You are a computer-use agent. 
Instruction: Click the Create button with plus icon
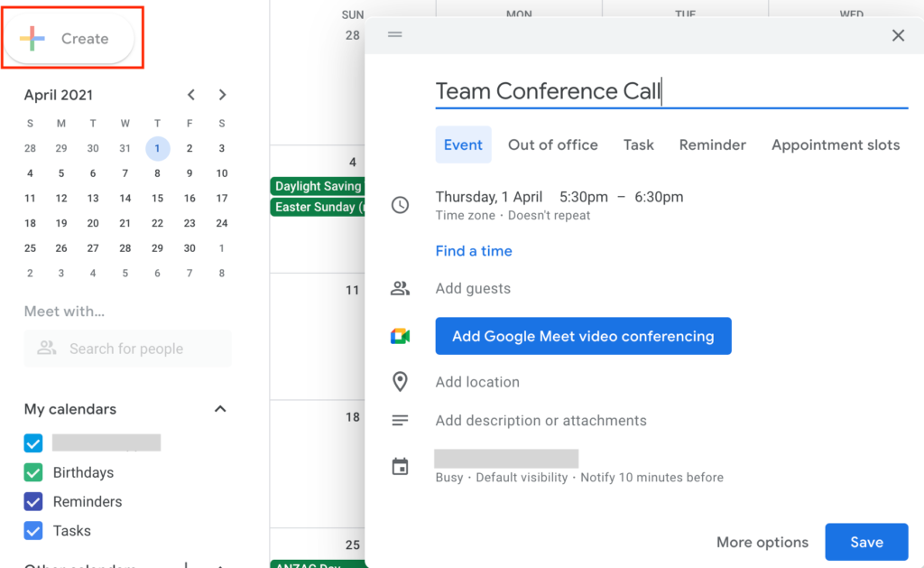tap(69, 38)
